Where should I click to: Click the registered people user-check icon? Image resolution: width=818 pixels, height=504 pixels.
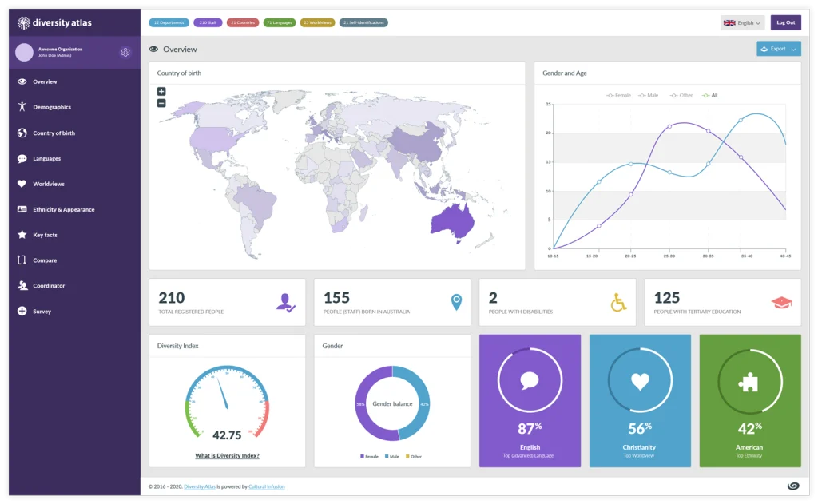[x=286, y=303]
